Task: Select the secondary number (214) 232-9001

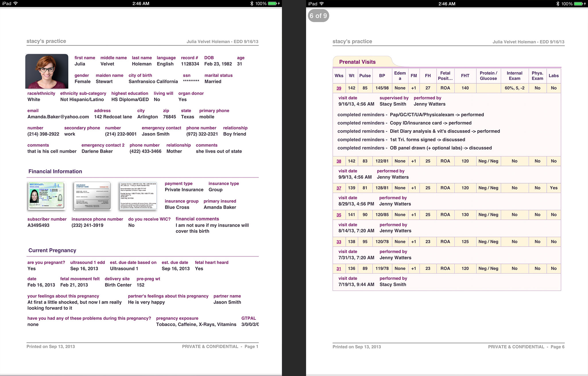Action: tap(121, 134)
